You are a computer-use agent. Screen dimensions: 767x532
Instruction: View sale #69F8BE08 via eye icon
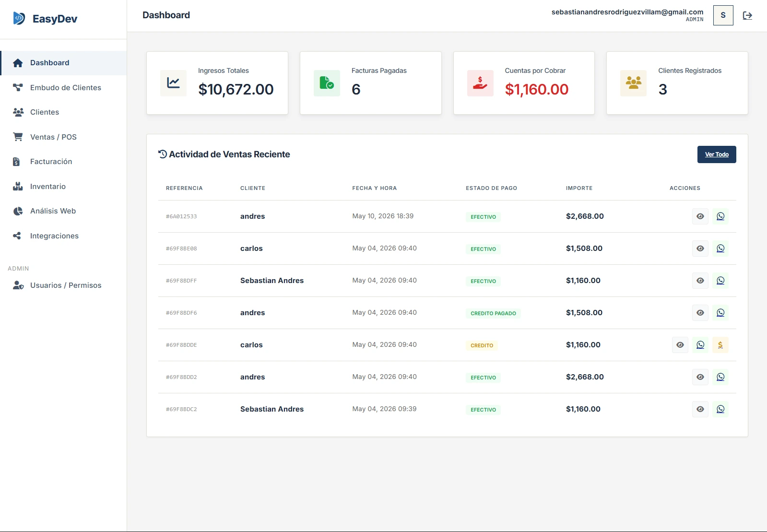(x=700, y=248)
